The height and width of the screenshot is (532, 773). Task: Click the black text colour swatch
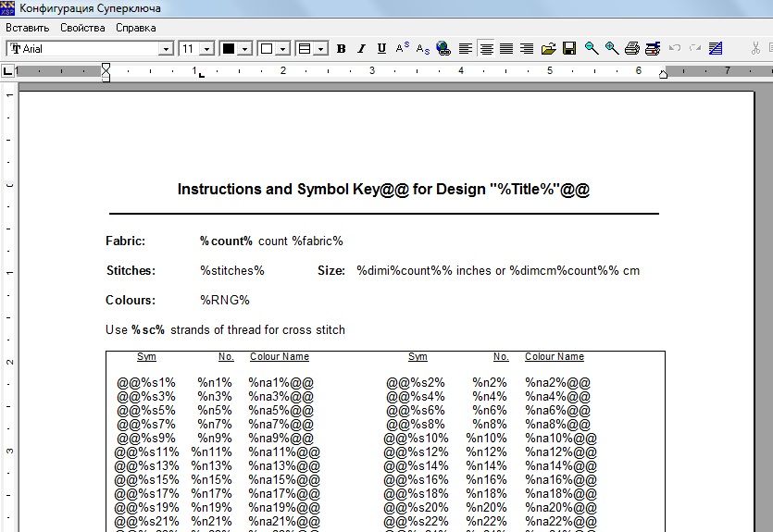(x=229, y=48)
